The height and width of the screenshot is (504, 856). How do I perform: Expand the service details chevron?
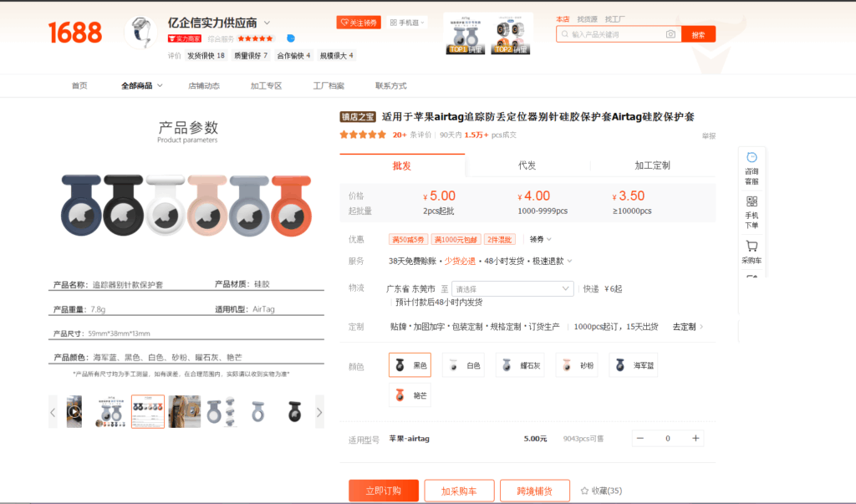pos(570,261)
